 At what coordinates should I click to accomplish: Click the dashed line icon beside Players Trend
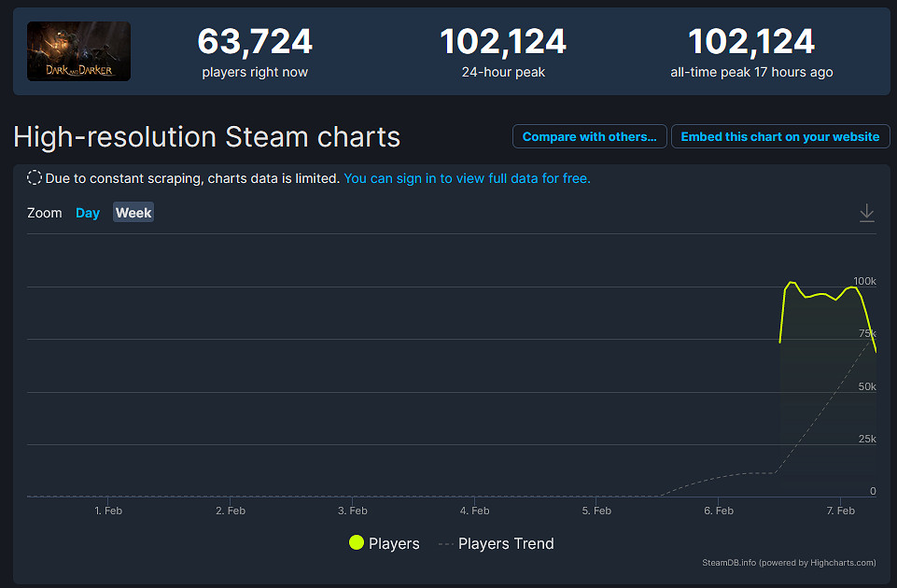[446, 543]
